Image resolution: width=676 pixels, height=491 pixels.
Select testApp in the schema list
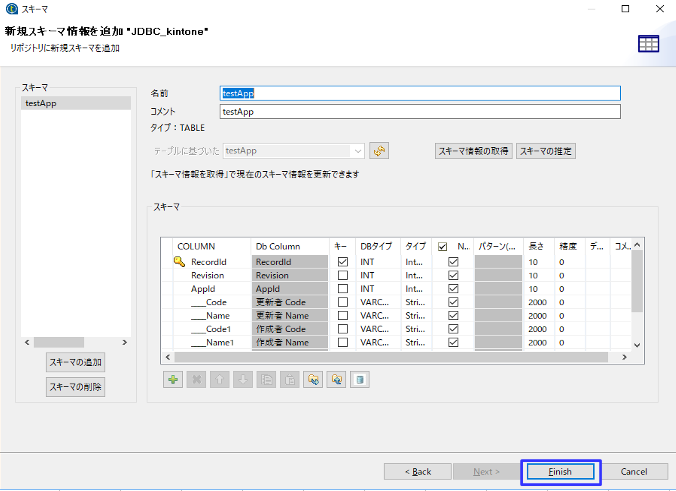[76, 103]
